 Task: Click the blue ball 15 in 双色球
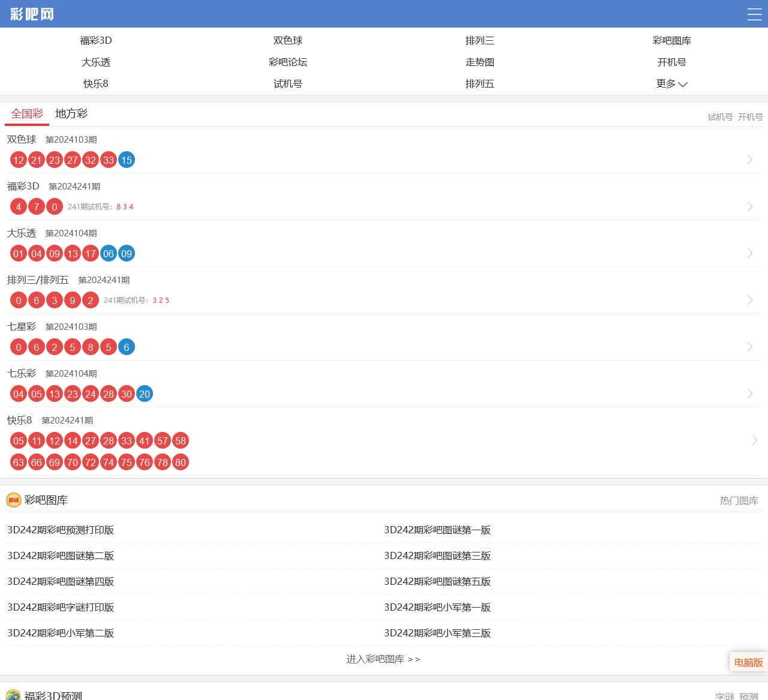click(127, 160)
